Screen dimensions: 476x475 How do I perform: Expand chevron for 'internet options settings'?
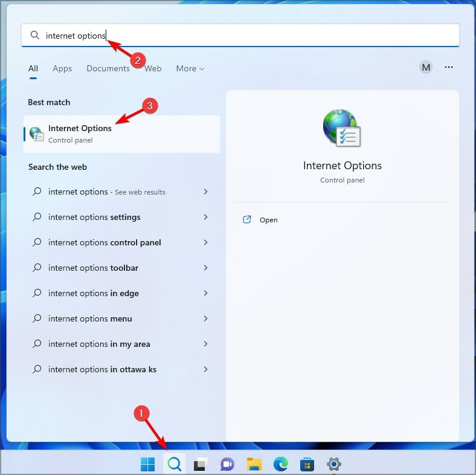coord(205,217)
